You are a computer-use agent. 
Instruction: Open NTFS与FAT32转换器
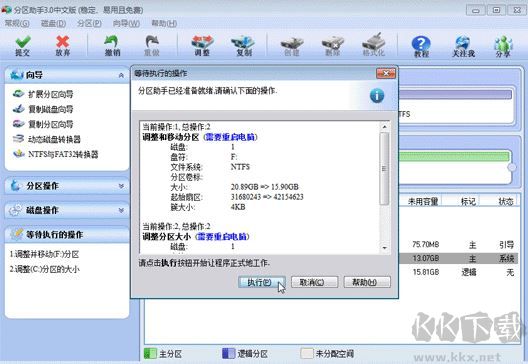56,154
